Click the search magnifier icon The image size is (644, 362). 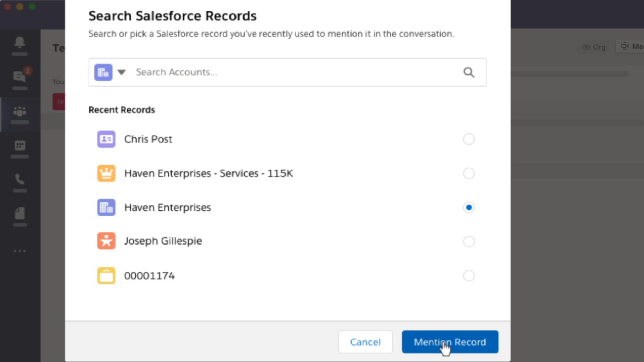(x=469, y=72)
